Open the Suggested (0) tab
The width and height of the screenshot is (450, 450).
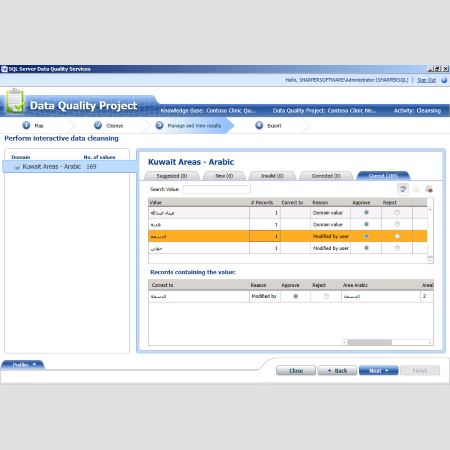172,176
